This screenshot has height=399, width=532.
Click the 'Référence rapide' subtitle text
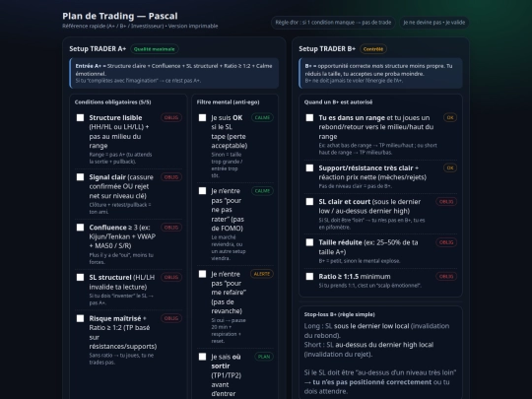click(x=140, y=27)
